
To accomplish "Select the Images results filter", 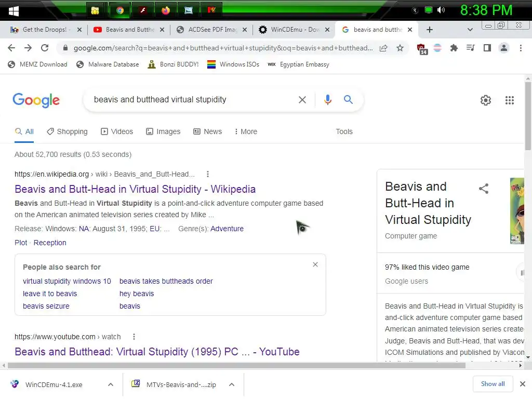I will pyautogui.click(x=163, y=131).
